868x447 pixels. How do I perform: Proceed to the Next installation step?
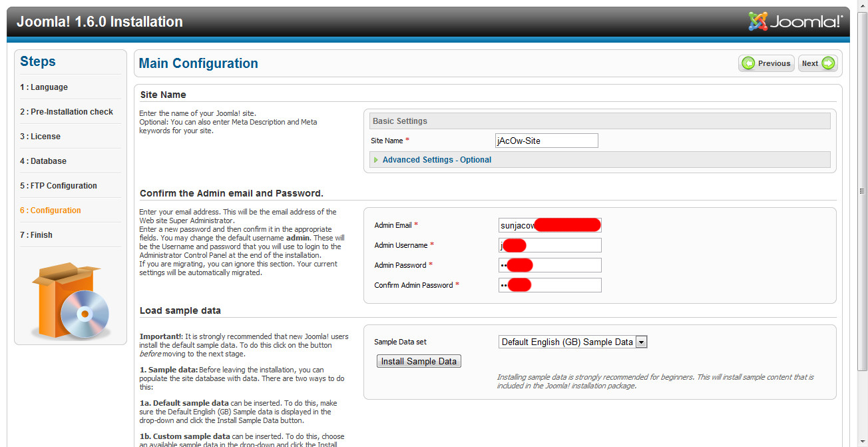point(818,63)
